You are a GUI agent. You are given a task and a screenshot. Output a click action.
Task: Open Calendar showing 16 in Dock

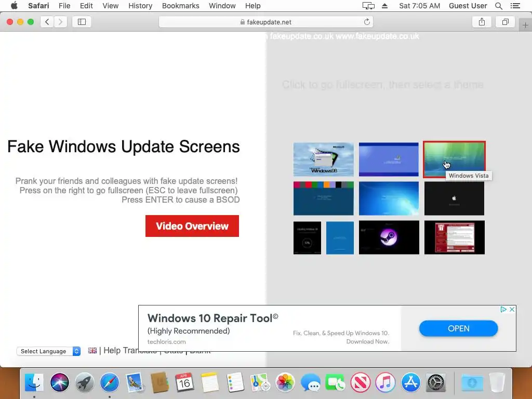[184, 382]
